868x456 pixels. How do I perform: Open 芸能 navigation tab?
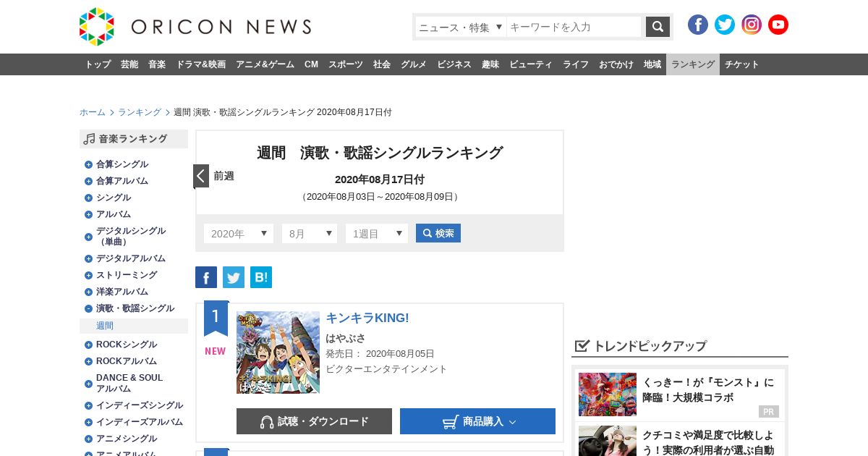tap(129, 64)
